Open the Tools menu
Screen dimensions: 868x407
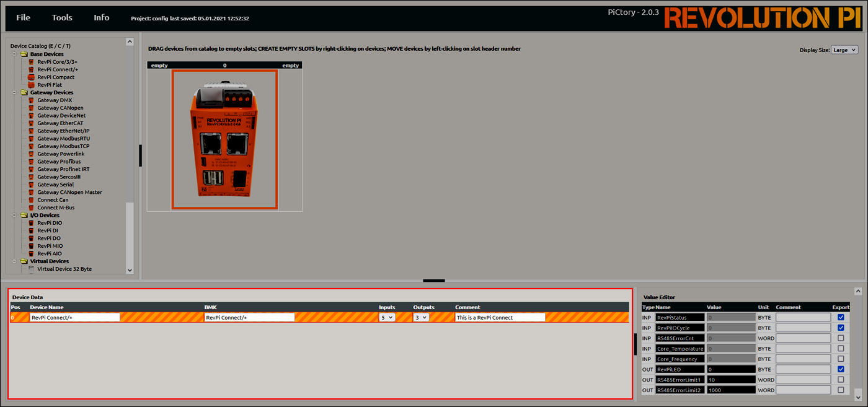61,17
